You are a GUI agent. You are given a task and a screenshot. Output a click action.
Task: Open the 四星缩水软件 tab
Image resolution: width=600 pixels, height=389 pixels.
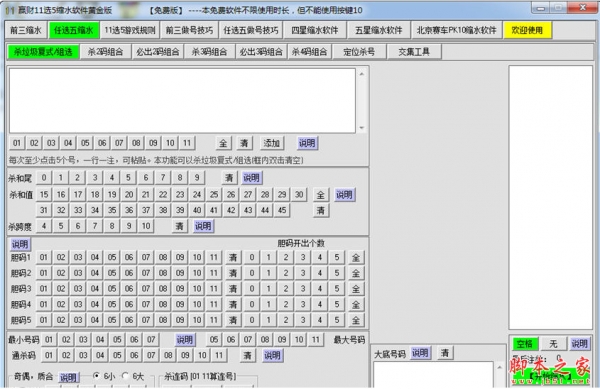[315, 30]
